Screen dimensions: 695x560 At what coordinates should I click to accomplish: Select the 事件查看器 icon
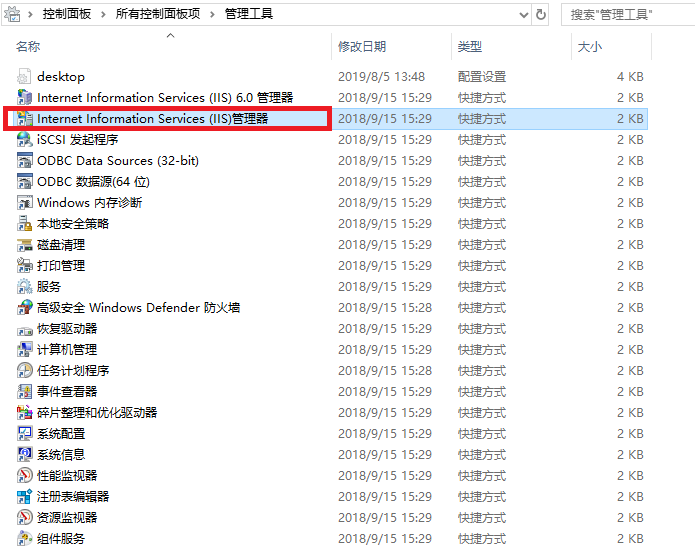click(x=24, y=392)
